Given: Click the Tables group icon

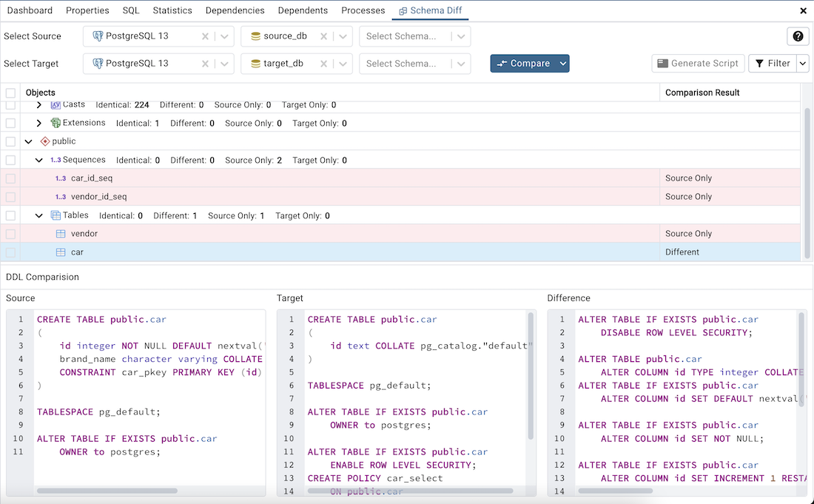Looking at the screenshot, I should 55,215.
